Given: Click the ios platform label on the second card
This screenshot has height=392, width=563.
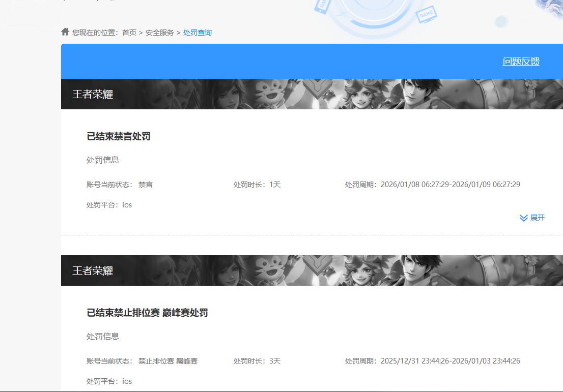Looking at the screenshot, I should (127, 381).
